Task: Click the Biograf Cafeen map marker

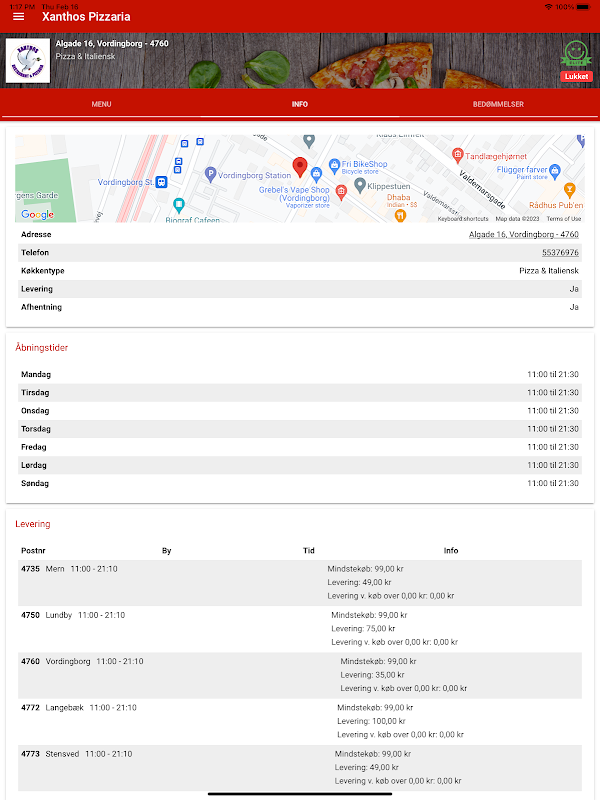Action: (x=179, y=205)
